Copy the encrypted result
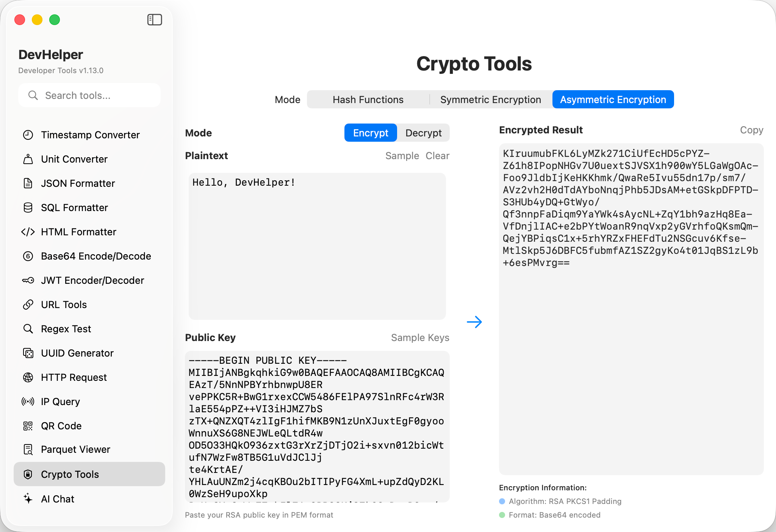The height and width of the screenshot is (532, 776). [x=751, y=130]
